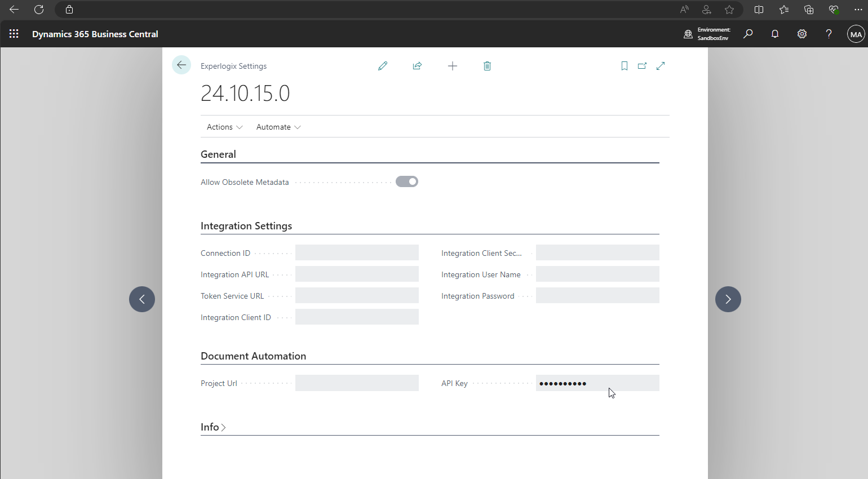The height and width of the screenshot is (479, 868).
Task: Reload the page with the browser refresh icon
Action: 39,10
